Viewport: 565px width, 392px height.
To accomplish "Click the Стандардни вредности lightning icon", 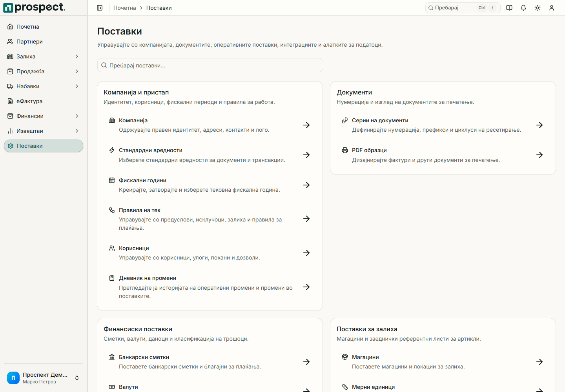I will pyautogui.click(x=112, y=150).
